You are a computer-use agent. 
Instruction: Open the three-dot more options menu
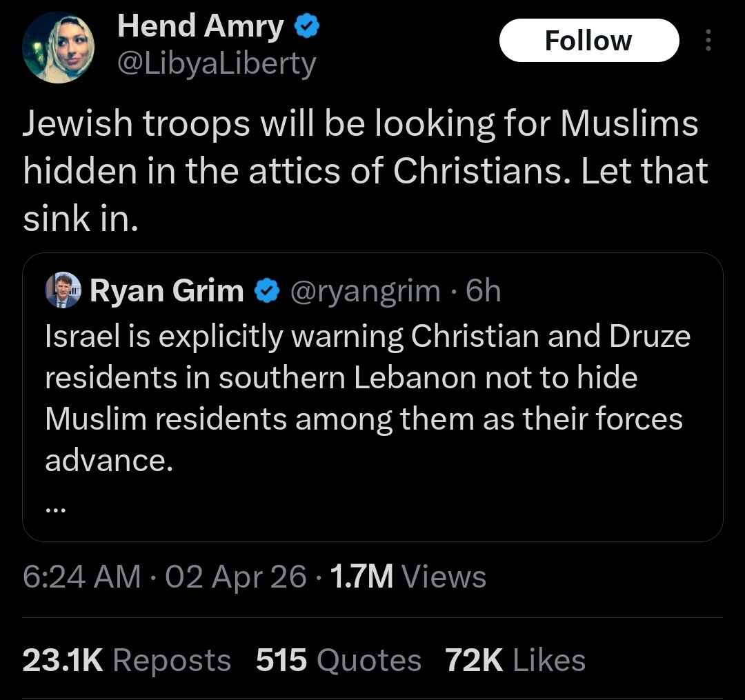707,41
